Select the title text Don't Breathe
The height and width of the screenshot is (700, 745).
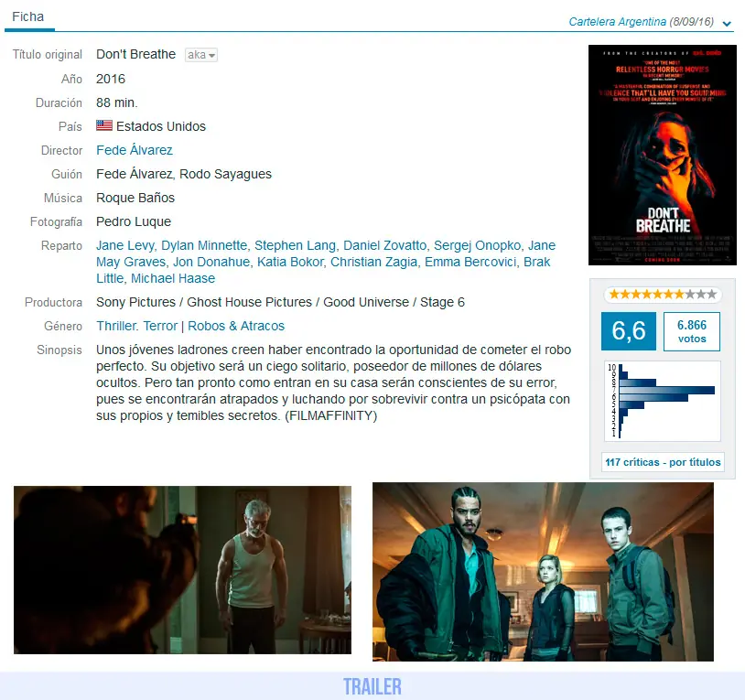coord(135,55)
